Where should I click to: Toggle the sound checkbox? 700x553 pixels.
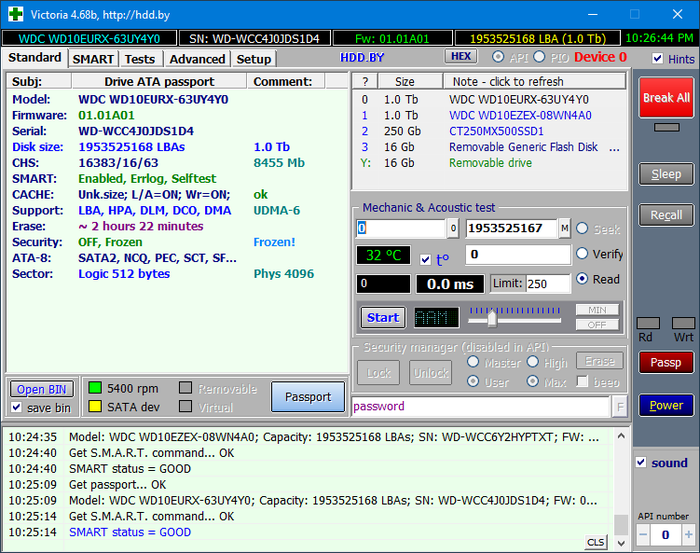click(x=641, y=462)
